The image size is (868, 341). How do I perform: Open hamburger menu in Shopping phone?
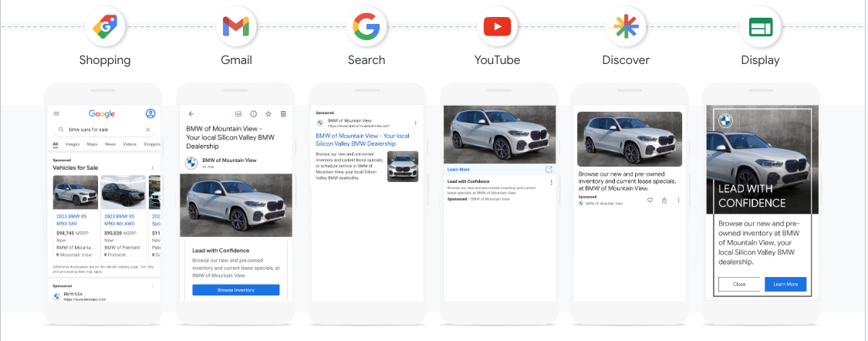pyautogui.click(x=56, y=113)
